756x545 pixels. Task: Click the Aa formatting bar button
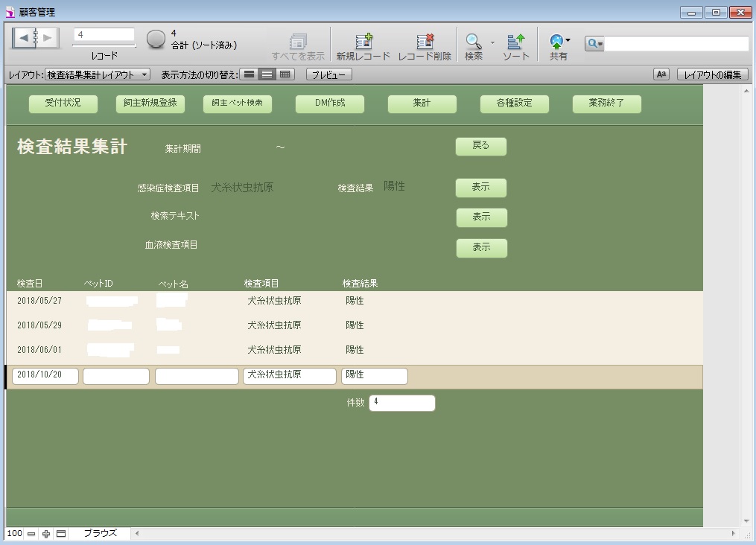661,74
